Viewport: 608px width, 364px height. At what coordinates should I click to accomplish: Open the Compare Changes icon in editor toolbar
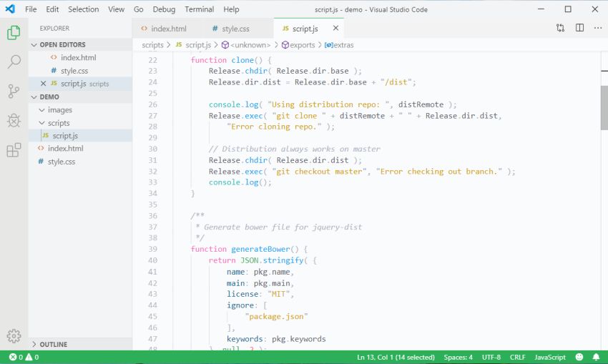coord(560,28)
